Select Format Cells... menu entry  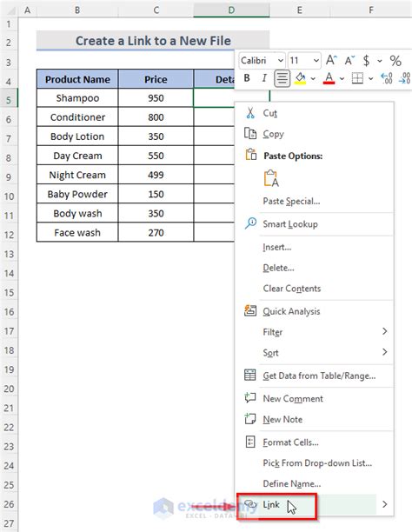coord(315,442)
